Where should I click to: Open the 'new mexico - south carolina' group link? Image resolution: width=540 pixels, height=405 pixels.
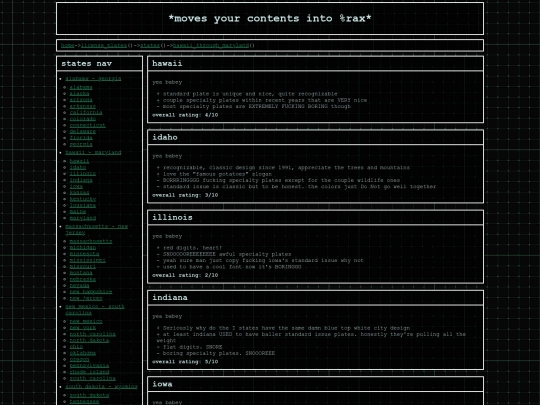pos(95,310)
